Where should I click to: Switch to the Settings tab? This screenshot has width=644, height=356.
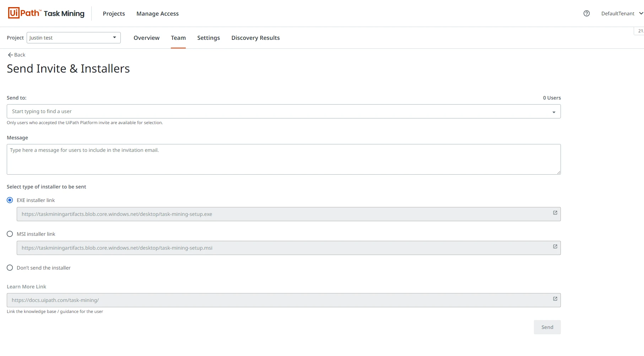pos(209,38)
